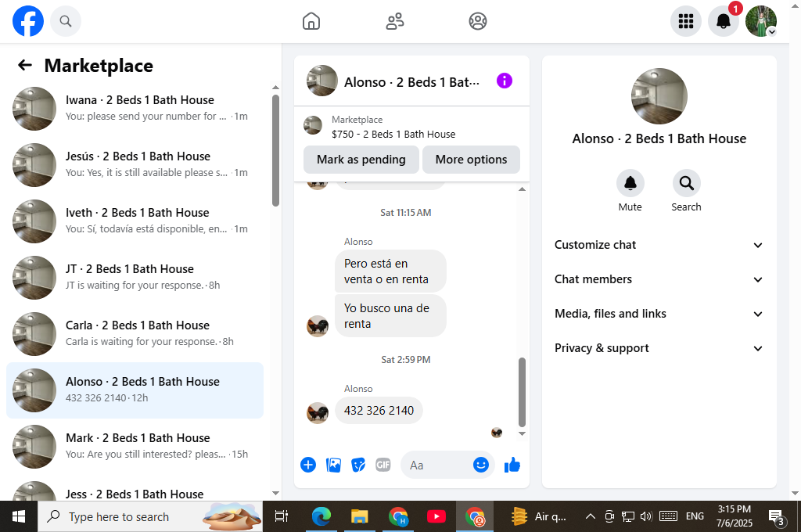Open emoji picker in message box
801x532 pixels.
coord(481,465)
